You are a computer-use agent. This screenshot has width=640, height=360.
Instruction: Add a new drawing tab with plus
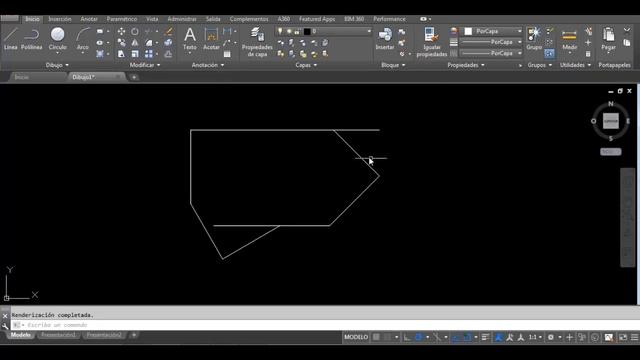pos(134,77)
